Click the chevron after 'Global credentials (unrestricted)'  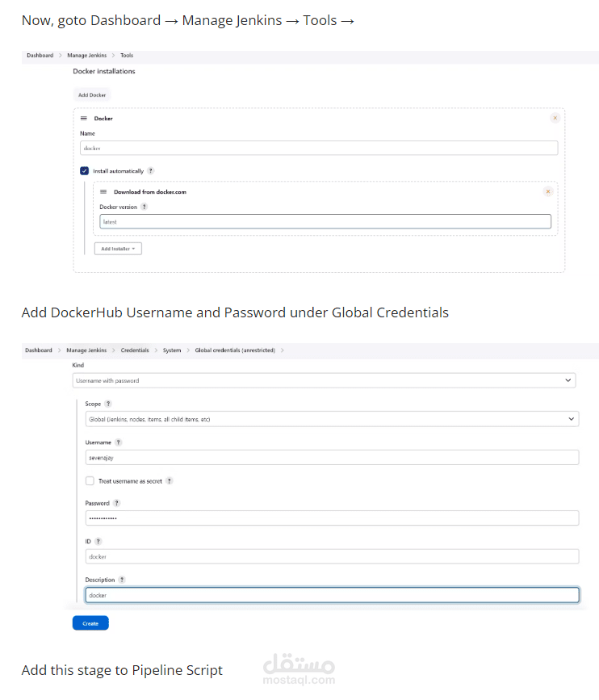[283, 350]
